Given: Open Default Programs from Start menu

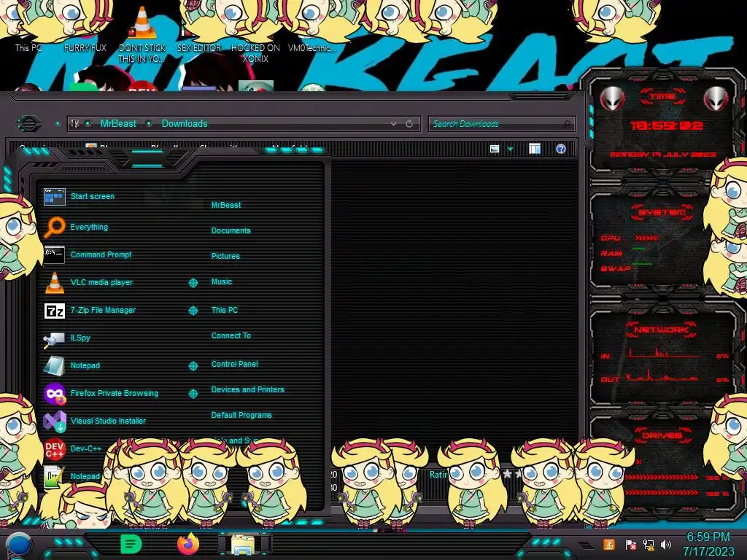Looking at the screenshot, I should coord(241,415).
